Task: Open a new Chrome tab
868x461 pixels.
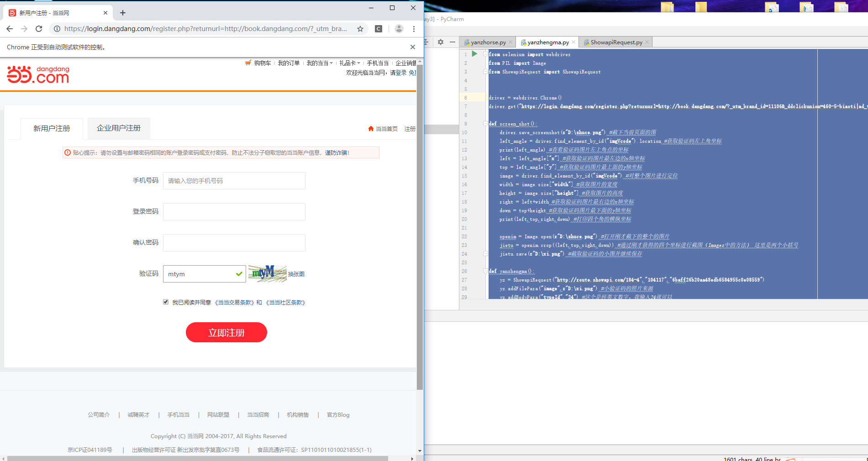Action: 122,13
